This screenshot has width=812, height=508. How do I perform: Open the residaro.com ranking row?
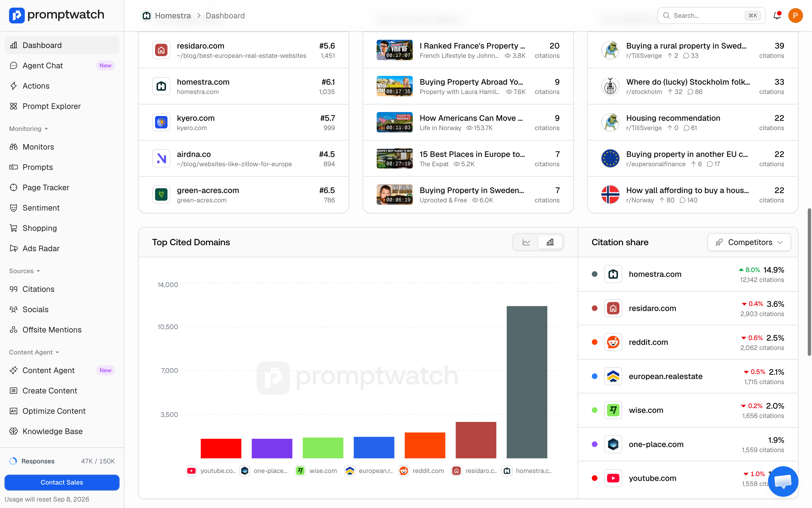tap(244, 50)
